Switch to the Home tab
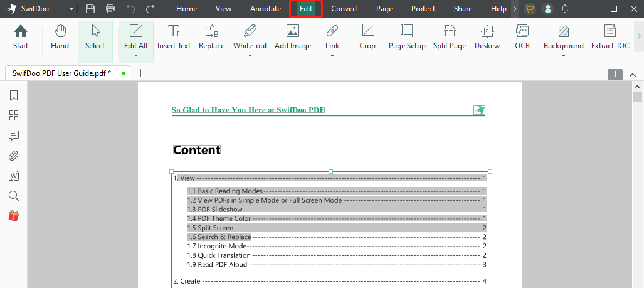 (186, 9)
